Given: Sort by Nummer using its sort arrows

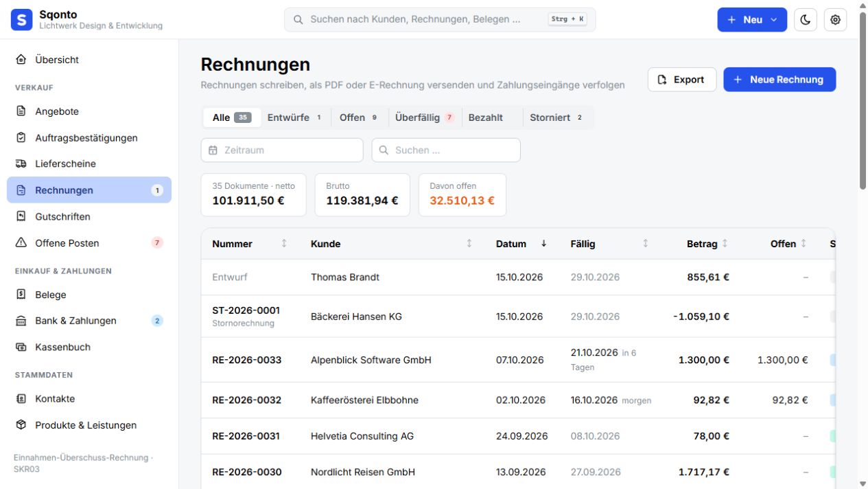Looking at the screenshot, I should [x=284, y=243].
